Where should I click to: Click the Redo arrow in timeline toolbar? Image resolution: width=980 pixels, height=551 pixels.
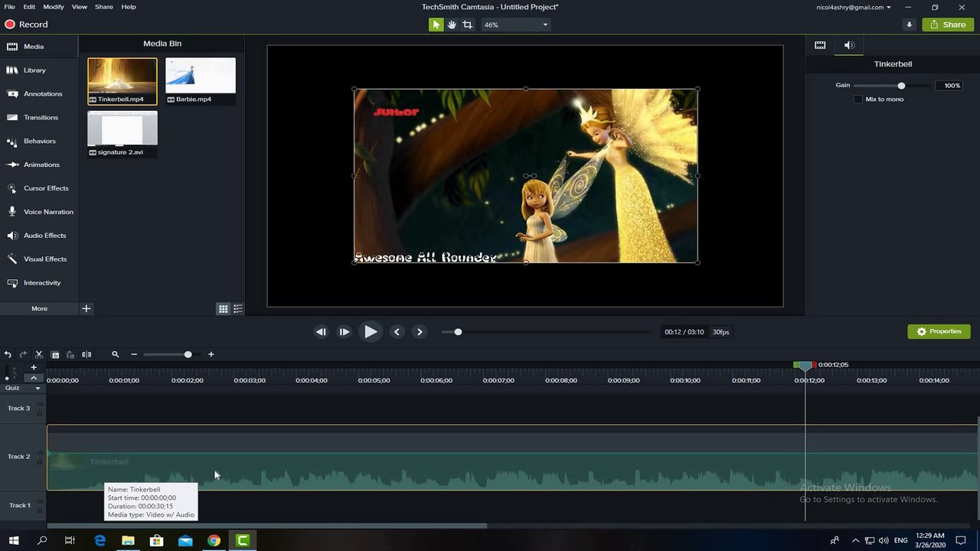23,354
